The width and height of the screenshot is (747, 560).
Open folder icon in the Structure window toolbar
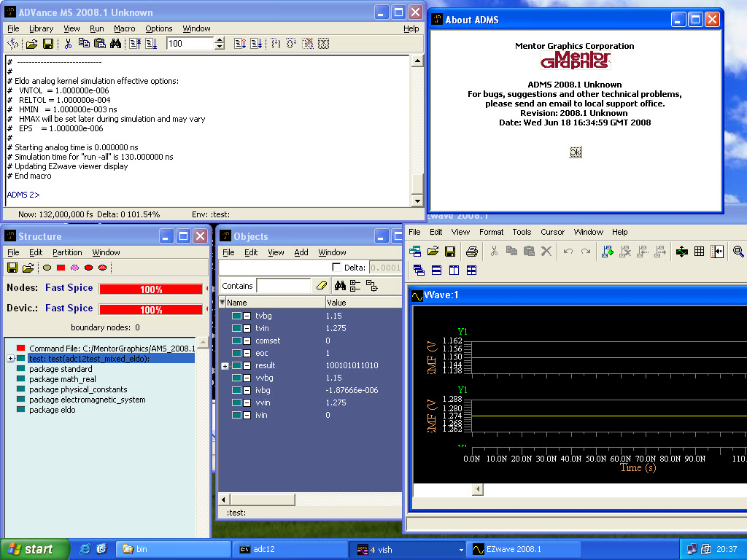click(x=28, y=268)
